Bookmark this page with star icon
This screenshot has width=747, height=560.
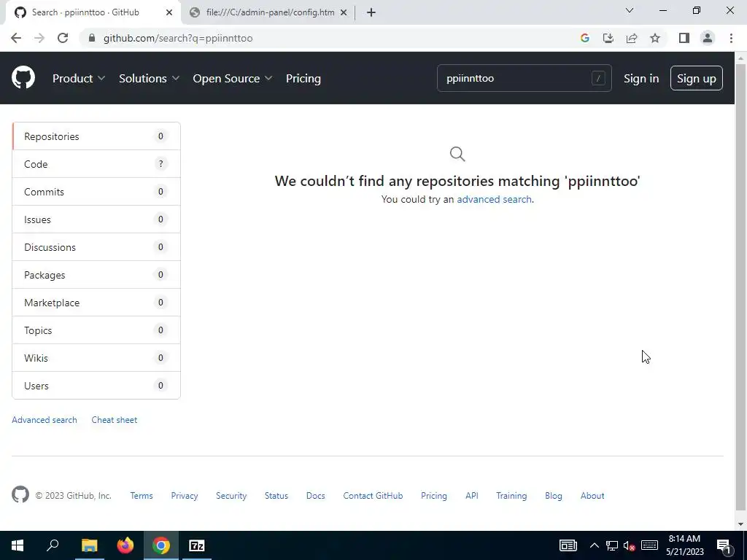click(655, 38)
